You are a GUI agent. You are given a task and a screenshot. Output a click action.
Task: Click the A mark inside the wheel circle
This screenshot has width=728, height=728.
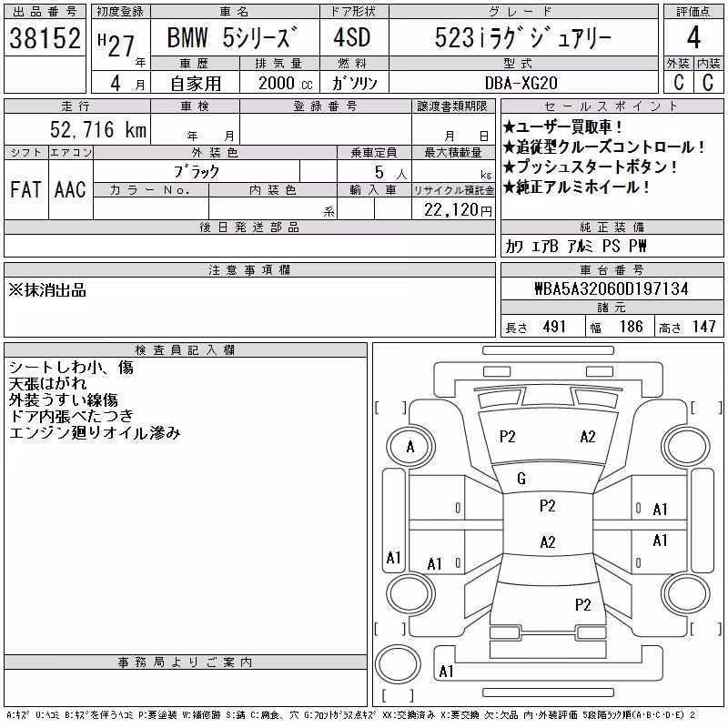[410, 447]
